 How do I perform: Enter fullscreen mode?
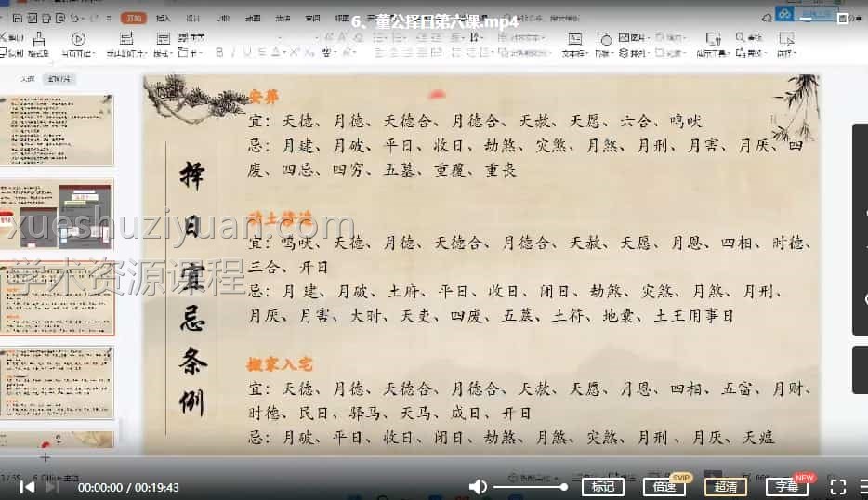pyautogui.click(x=837, y=486)
